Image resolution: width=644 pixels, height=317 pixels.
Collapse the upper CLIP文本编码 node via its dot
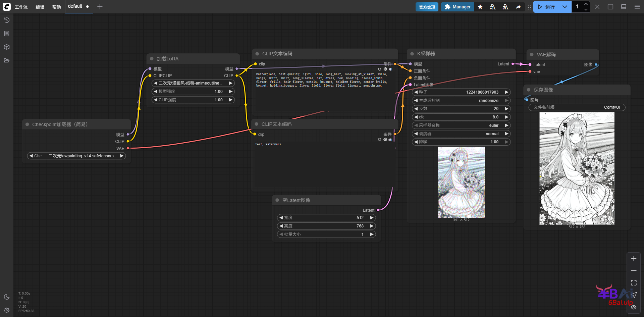(x=257, y=54)
